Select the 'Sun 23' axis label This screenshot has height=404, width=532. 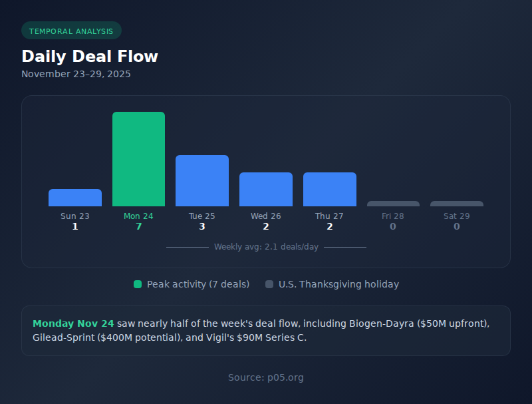click(75, 216)
